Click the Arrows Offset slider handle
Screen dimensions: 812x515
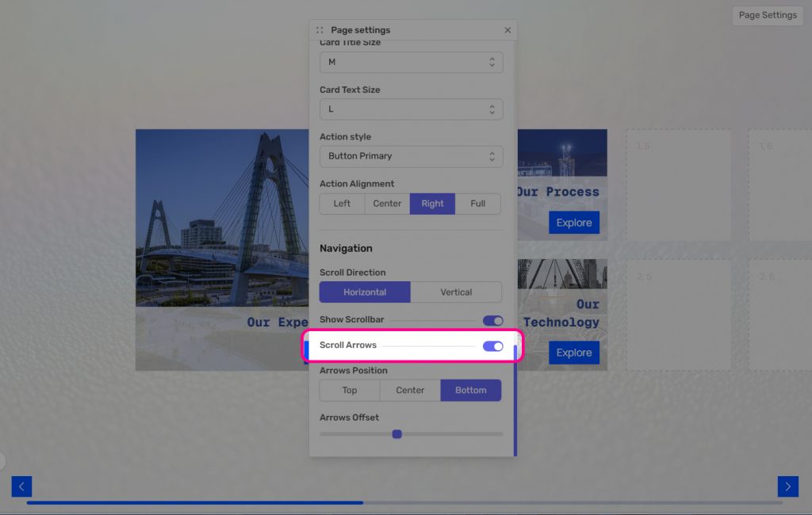[x=397, y=434]
